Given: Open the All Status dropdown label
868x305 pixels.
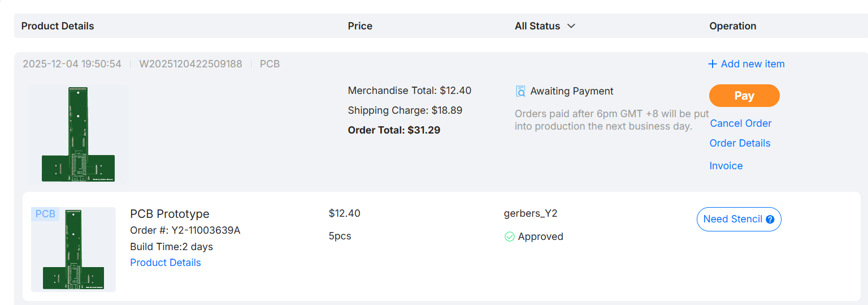Looking at the screenshot, I should click(537, 26).
